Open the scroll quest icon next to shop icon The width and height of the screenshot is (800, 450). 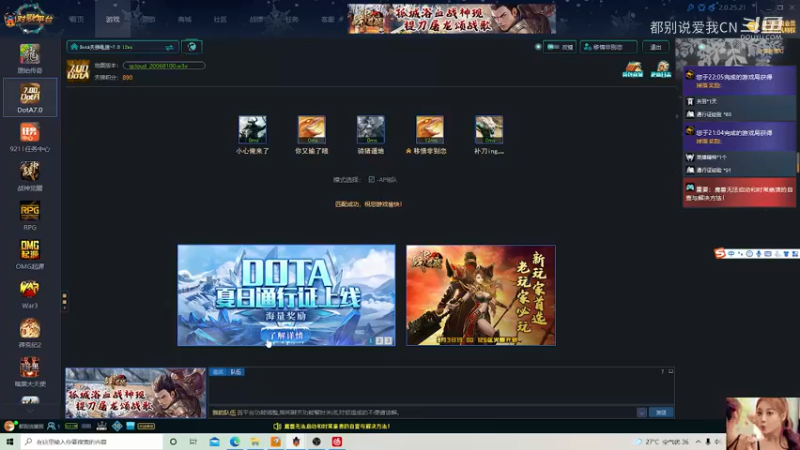point(661,69)
